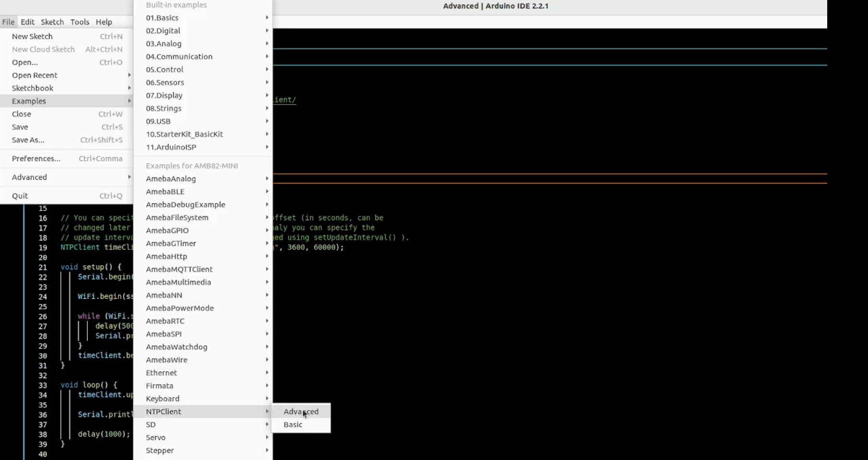
Task: Expand the AmebaMultimedia examples submenu
Action: [x=178, y=282]
